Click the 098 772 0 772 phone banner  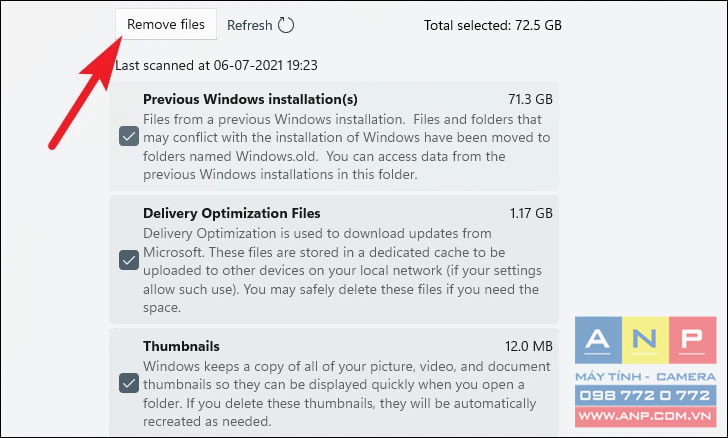coord(645,395)
